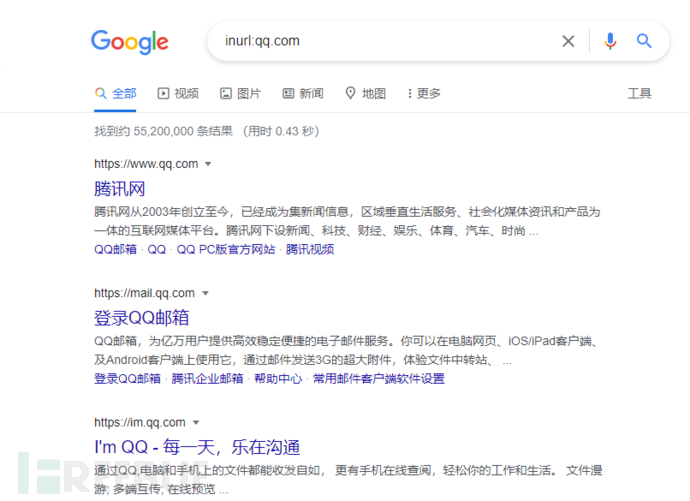Switch to 视频 results tab
This screenshot has width=690, height=501.
tap(178, 94)
